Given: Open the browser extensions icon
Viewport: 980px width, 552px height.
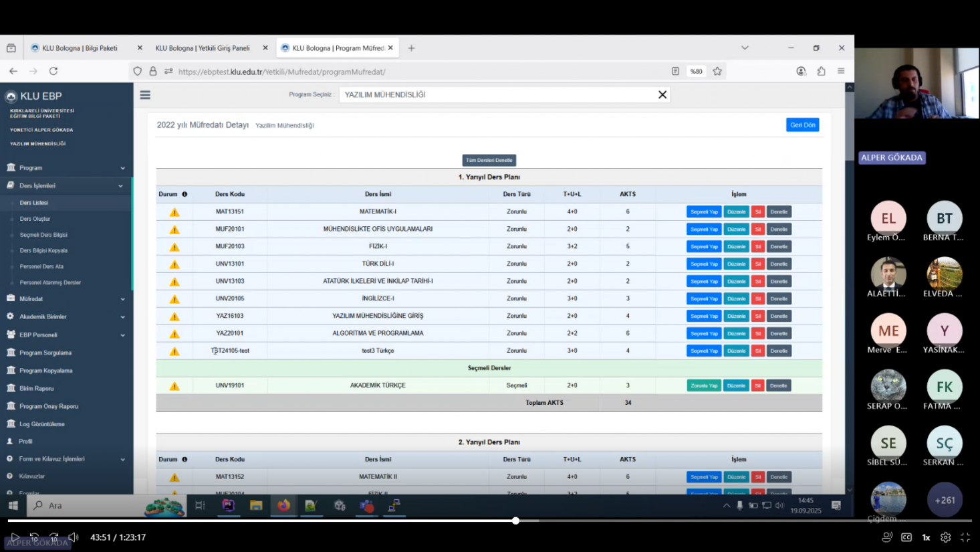Looking at the screenshot, I should tap(821, 72).
